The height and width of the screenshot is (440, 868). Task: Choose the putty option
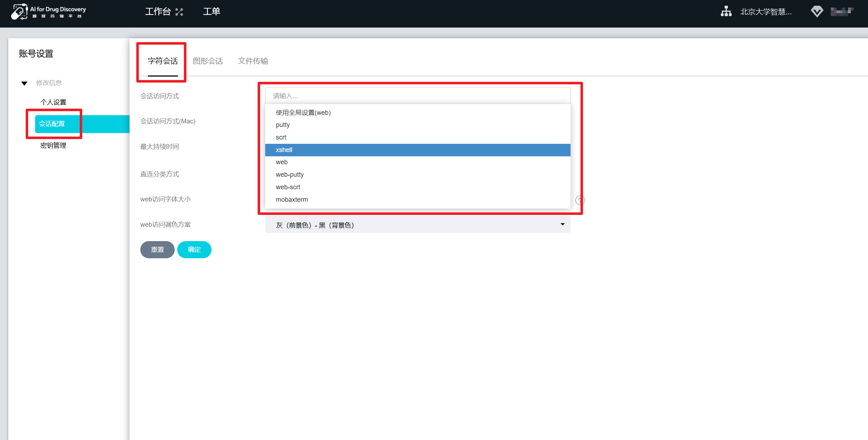[418, 125]
